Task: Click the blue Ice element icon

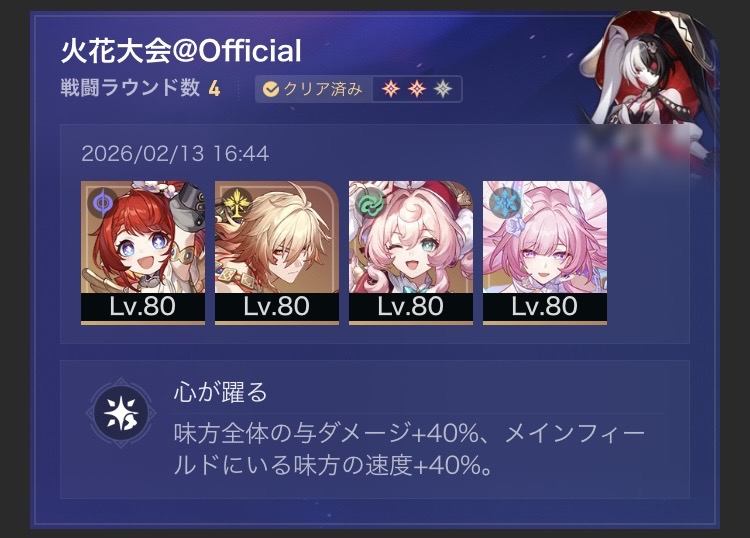Action: 505,202
